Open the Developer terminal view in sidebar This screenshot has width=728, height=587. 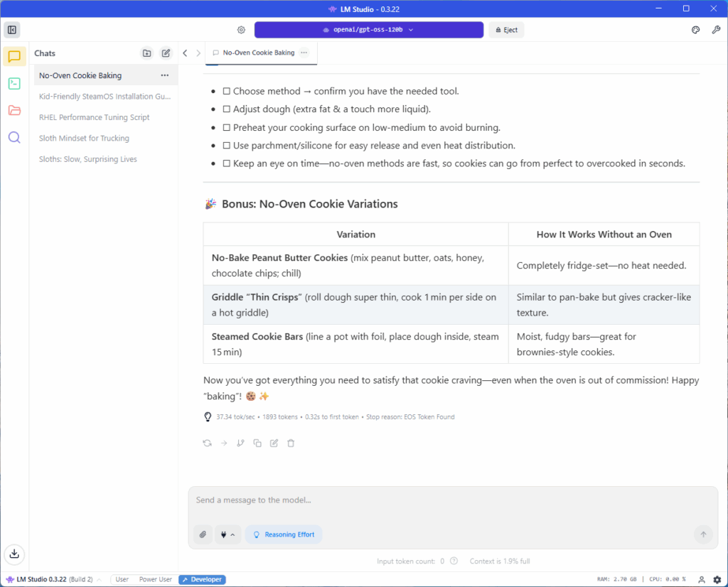pyautogui.click(x=14, y=83)
